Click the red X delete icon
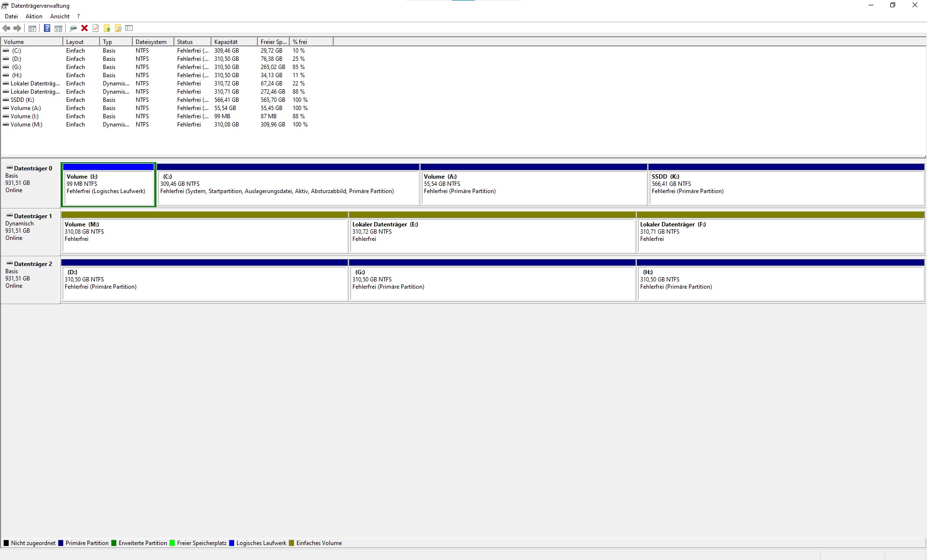 pyautogui.click(x=84, y=28)
